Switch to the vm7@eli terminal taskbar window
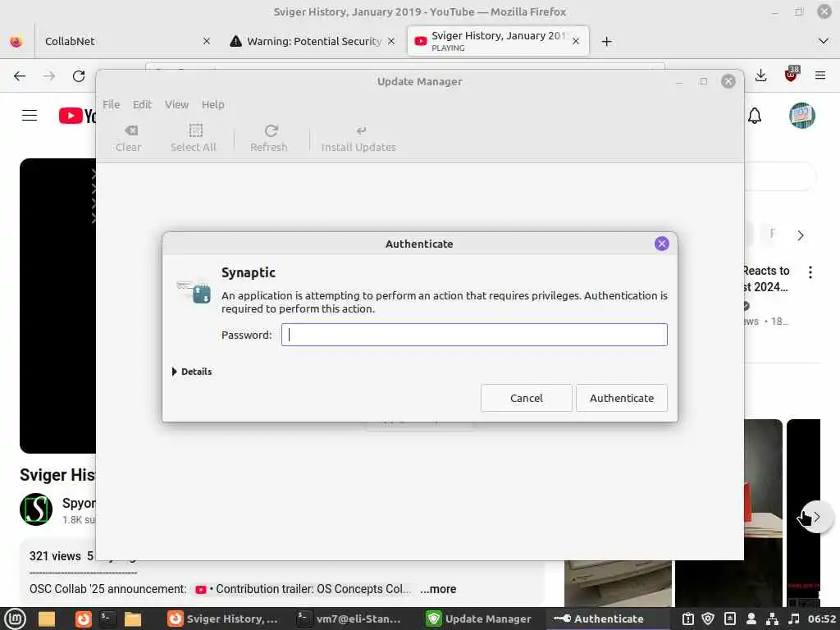Viewport: 840px width, 630px height. click(x=349, y=619)
